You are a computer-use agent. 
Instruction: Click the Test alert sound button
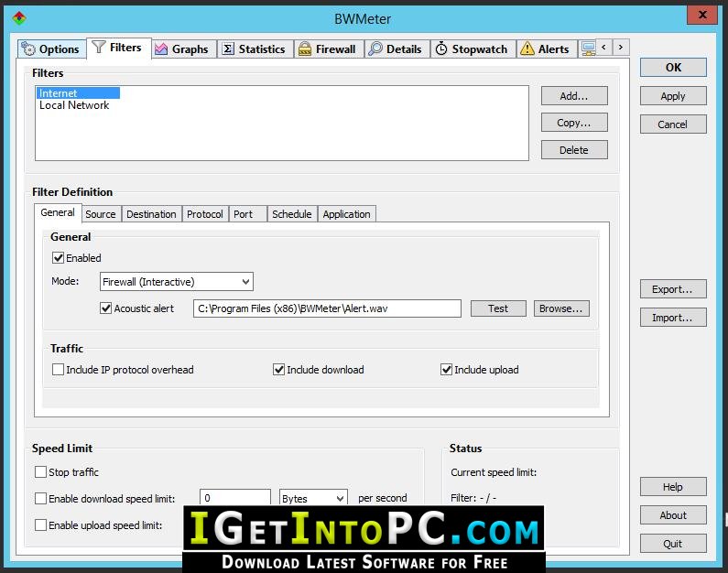[498, 308]
